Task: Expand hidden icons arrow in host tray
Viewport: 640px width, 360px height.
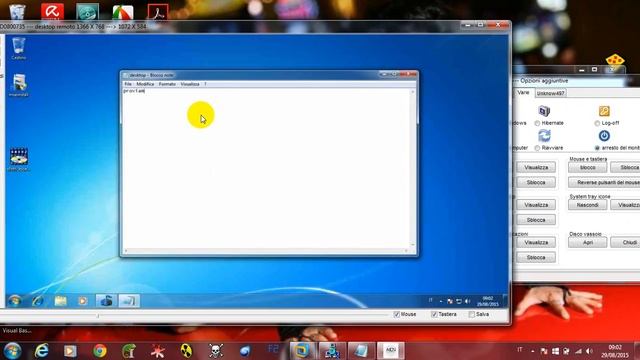Action: click(533, 351)
